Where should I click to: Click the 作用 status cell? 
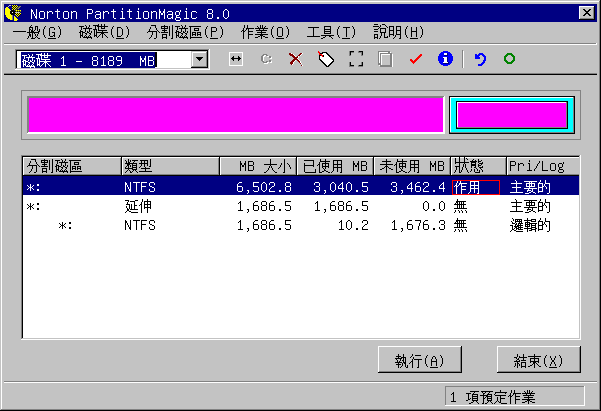click(x=476, y=187)
